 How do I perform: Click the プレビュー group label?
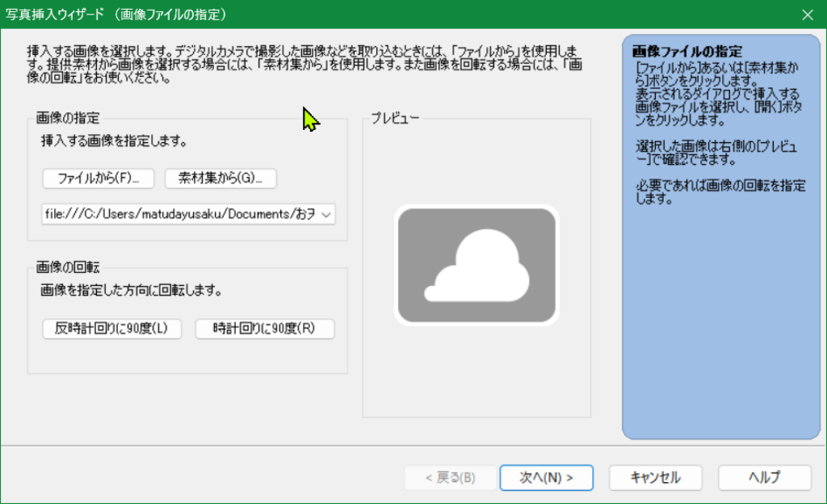pyautogui.click(x=395, y=119)
